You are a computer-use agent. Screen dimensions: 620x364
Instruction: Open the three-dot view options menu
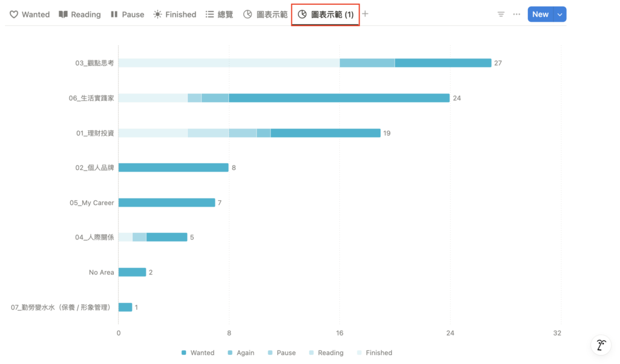tap(516, 15)
